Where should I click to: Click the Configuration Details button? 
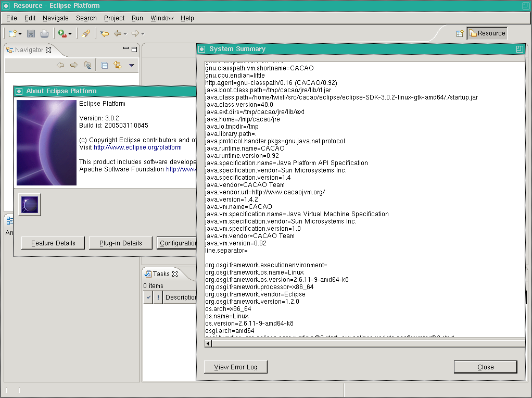[x=176, y=243]
